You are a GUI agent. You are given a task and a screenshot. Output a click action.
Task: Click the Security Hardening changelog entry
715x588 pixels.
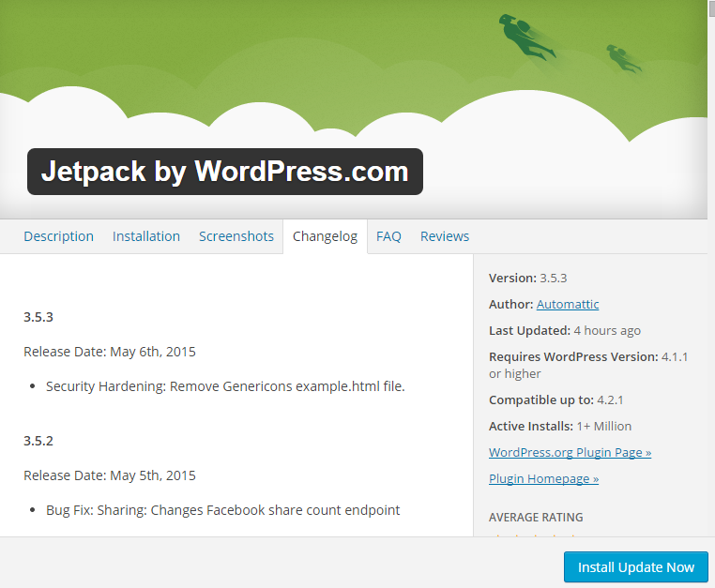(225, 386)
